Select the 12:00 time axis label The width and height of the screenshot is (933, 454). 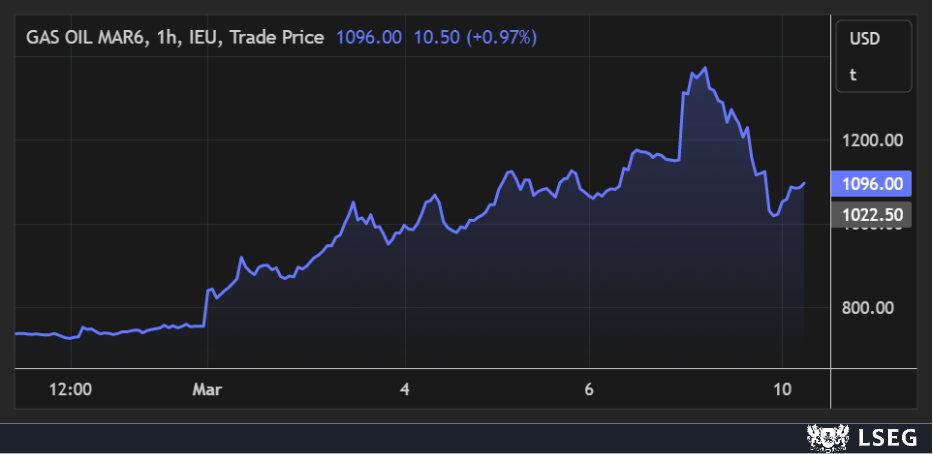(70, 388)
